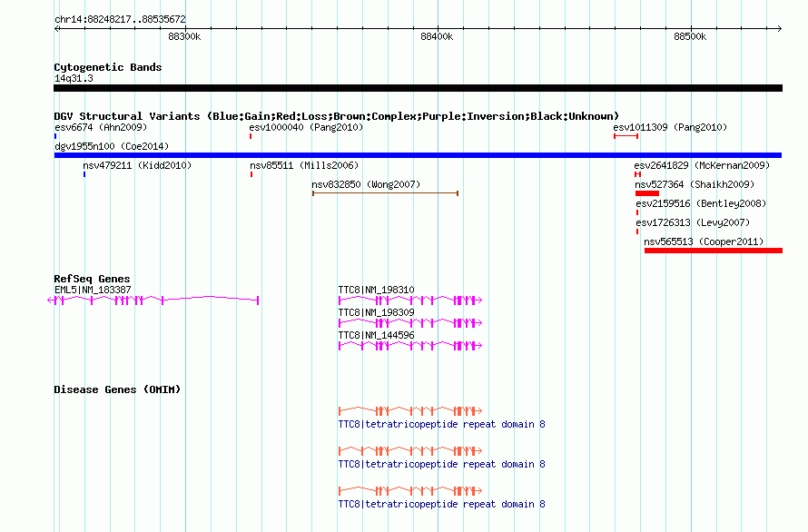This screenshot has height=532, width=808.
Task: Open third TTC8 tetratricopeptide repeat domain 8 link
Action: (441, 504)
